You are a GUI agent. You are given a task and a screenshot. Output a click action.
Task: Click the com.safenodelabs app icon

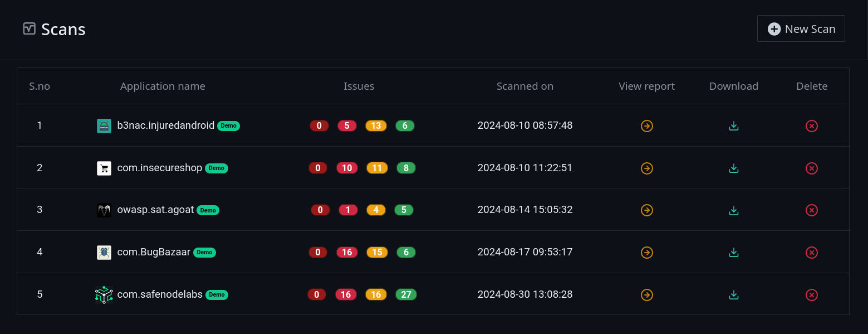tap(104, 295)
